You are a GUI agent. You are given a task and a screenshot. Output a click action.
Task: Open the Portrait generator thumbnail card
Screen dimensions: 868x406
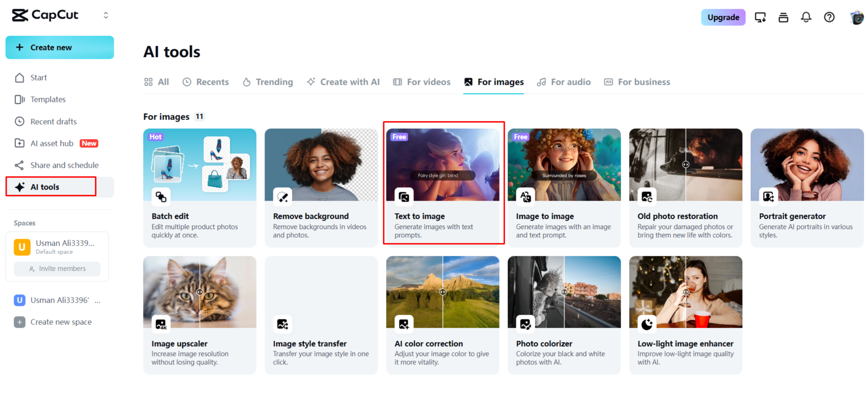[x=807, y=165]
